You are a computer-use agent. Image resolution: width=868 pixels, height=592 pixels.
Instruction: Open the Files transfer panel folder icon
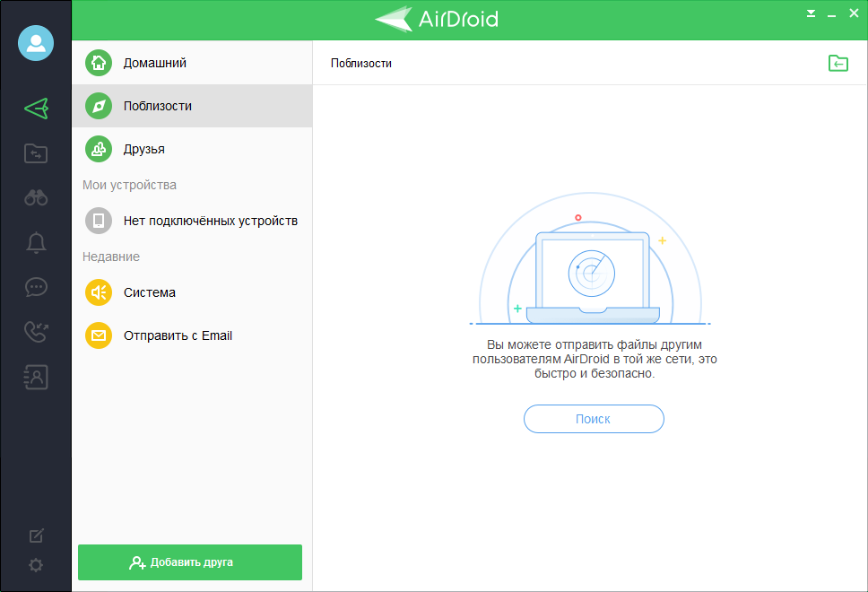[x=36, y=152]
